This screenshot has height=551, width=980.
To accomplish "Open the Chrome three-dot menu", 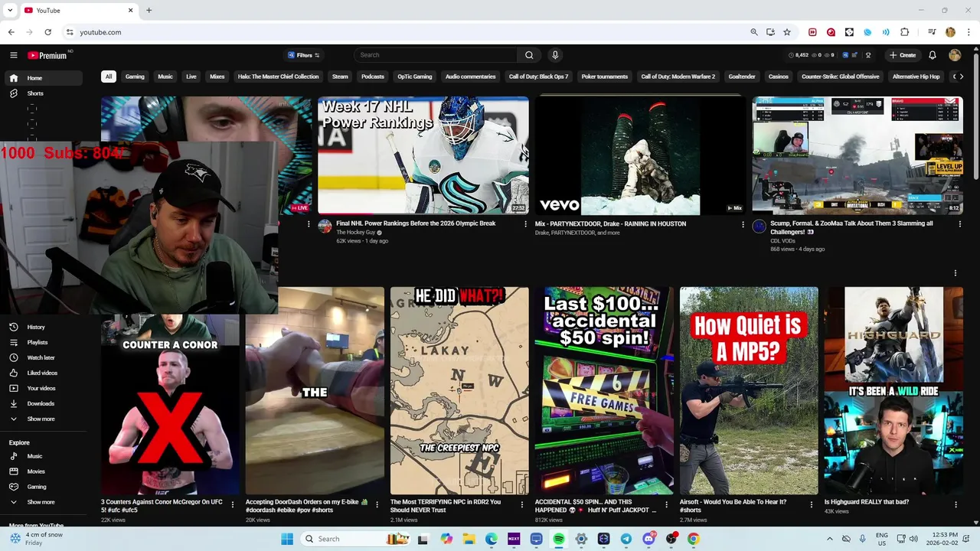I will pyautogui.click(x=968, y=32).
